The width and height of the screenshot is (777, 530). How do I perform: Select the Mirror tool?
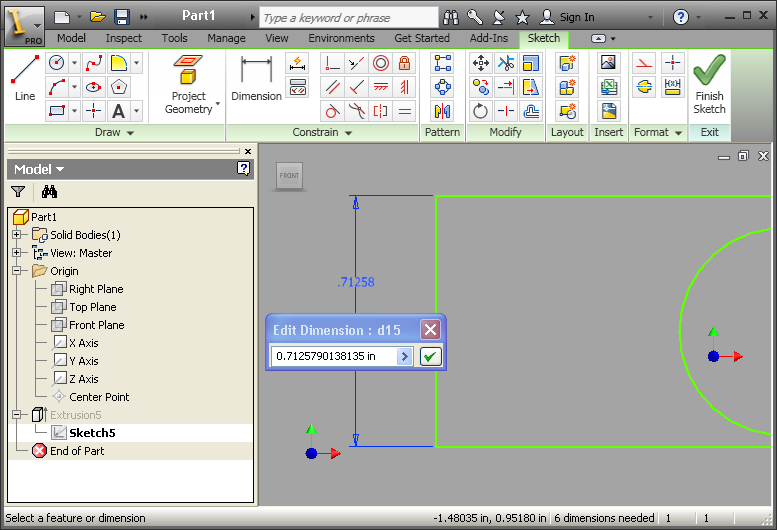click(443, 111)
